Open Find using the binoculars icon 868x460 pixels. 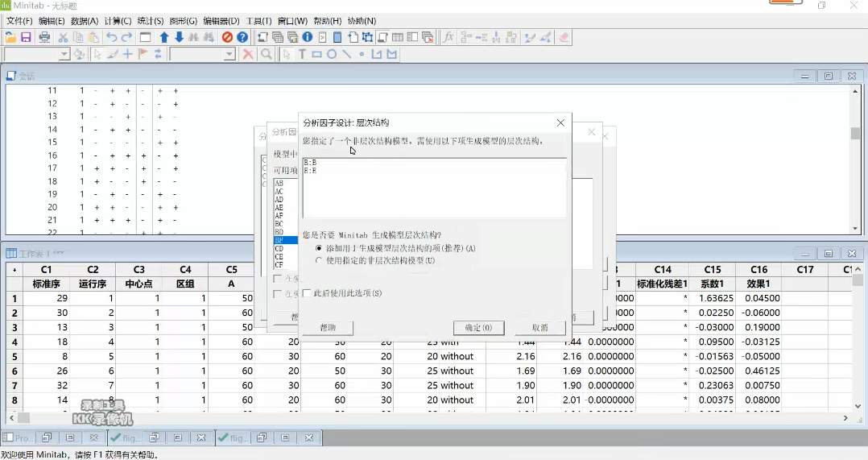point(194,37)
